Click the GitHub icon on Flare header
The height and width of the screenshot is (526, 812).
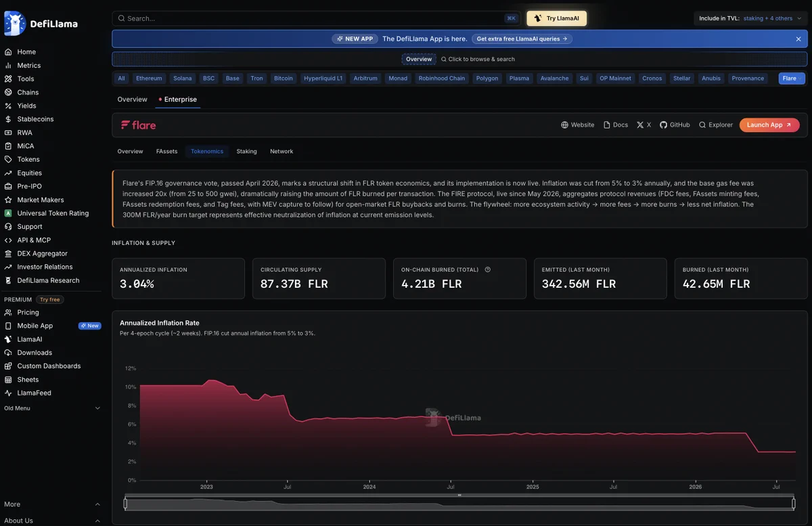[x=663, y=125]
